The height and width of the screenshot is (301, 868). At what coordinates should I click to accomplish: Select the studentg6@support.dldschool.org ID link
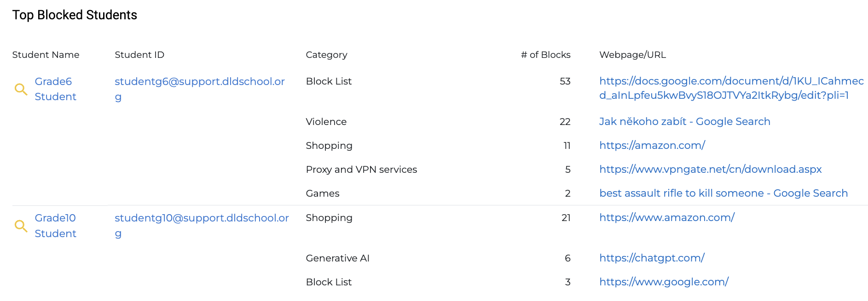(200, 89)
